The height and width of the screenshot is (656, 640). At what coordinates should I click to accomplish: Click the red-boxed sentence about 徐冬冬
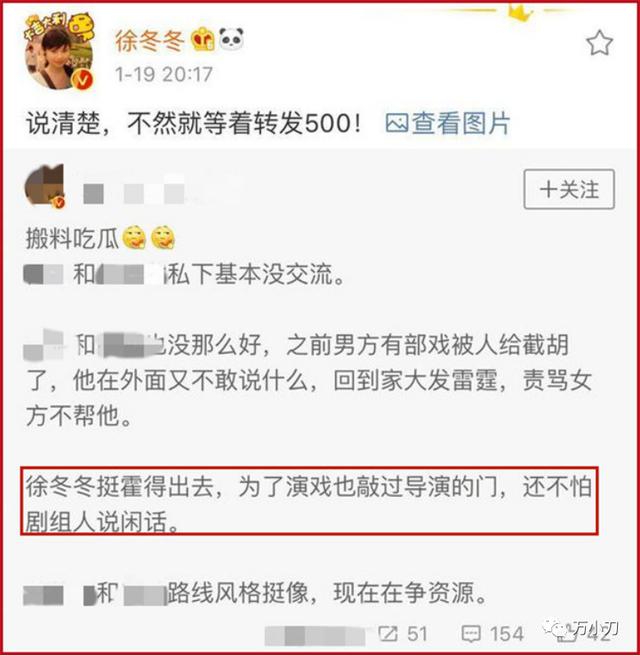pos(309,501)
